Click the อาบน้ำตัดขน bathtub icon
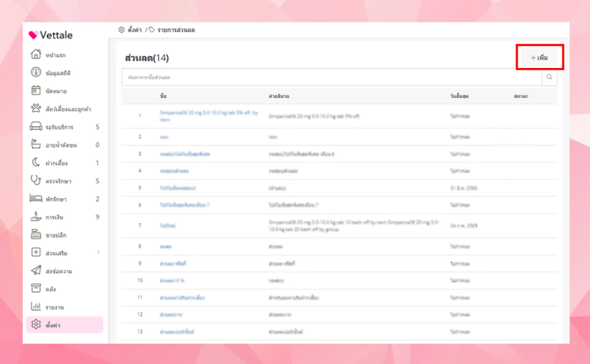This screenshot has height=364, width=590. pos(36,145)
